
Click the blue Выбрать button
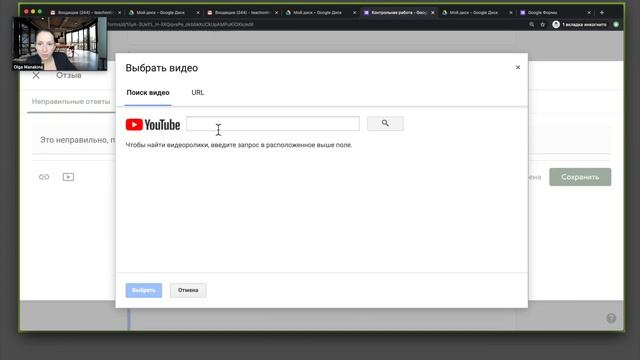(x=144, y=290)
